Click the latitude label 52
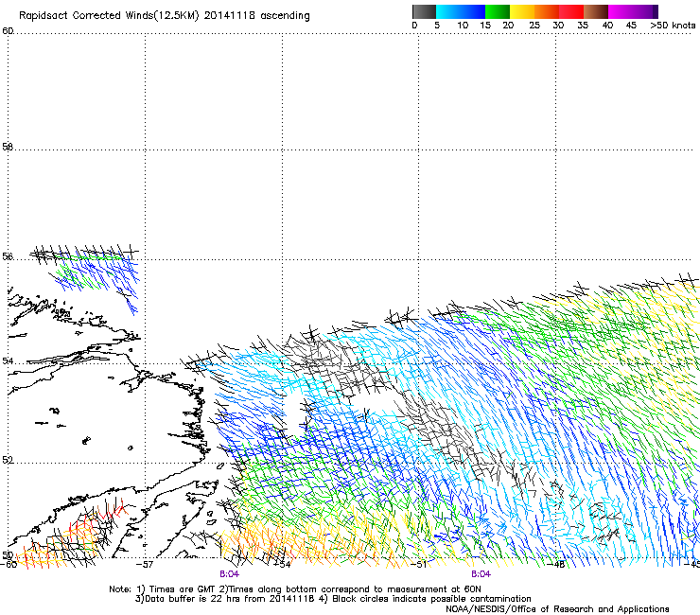The height and width of the screenshot is (615, 700). click(8, 460)
